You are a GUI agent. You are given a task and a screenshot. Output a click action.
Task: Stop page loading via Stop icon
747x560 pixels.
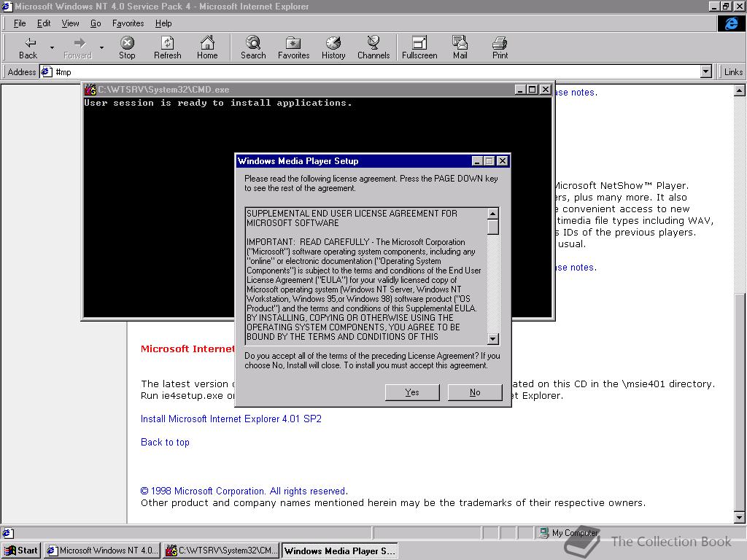point(127,48)
